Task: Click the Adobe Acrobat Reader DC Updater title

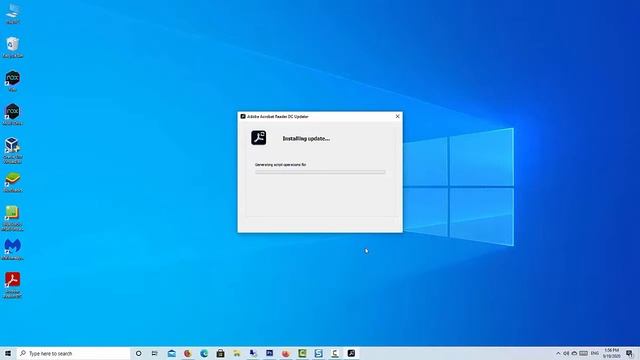Action: pos(278,116)
